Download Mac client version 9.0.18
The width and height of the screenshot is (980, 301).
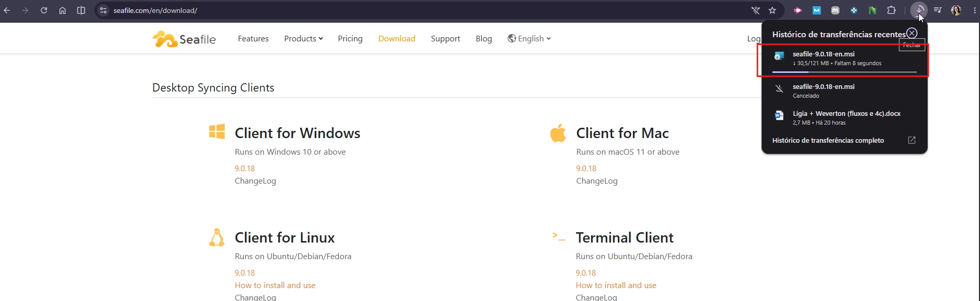point(586,169)
